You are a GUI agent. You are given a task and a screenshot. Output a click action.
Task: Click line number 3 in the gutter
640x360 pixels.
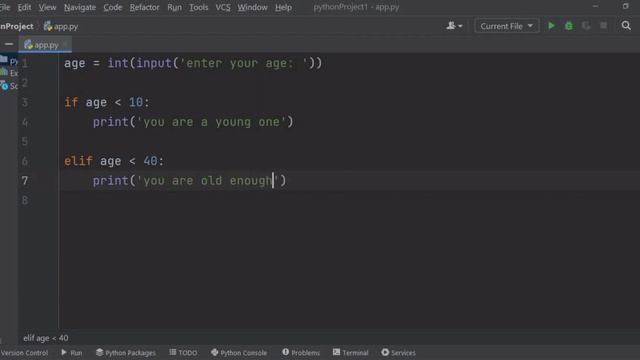point(25,102)
